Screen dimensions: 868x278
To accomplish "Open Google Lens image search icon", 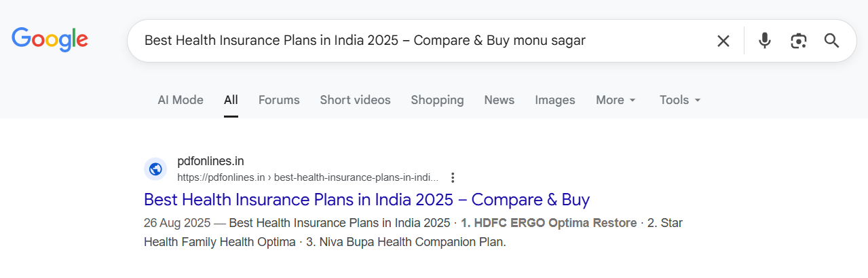I will click(799, 41).
